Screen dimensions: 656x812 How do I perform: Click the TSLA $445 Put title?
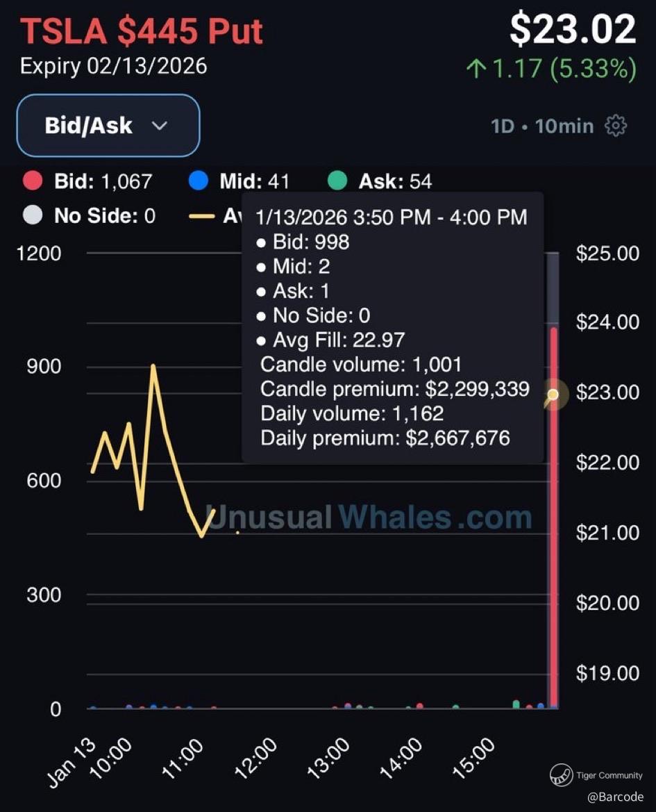click(x=142, y=31)
